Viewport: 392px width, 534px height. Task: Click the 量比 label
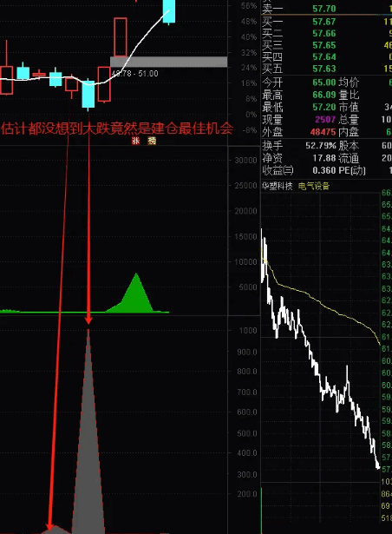pos(349,95)
